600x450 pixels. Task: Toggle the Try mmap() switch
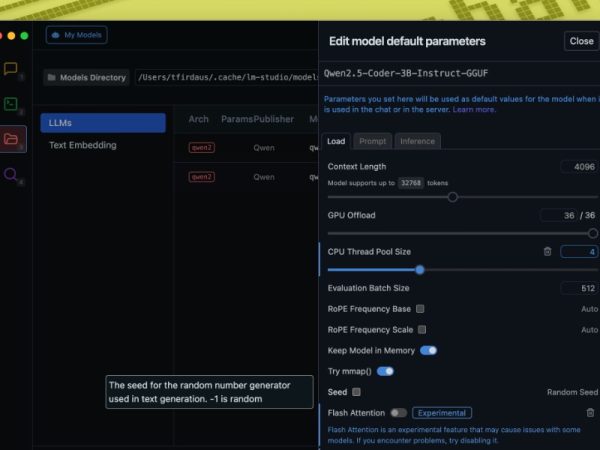click(x=385, y=371)
